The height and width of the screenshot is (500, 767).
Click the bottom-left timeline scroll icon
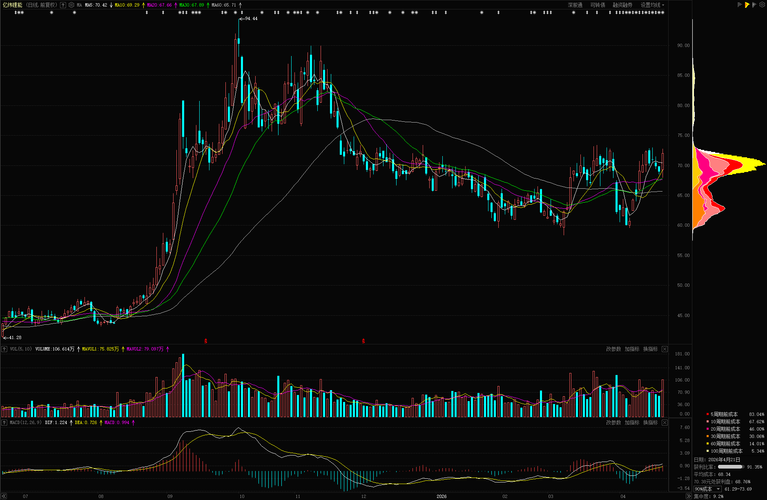pyautogui.click(x=3, y=496)
